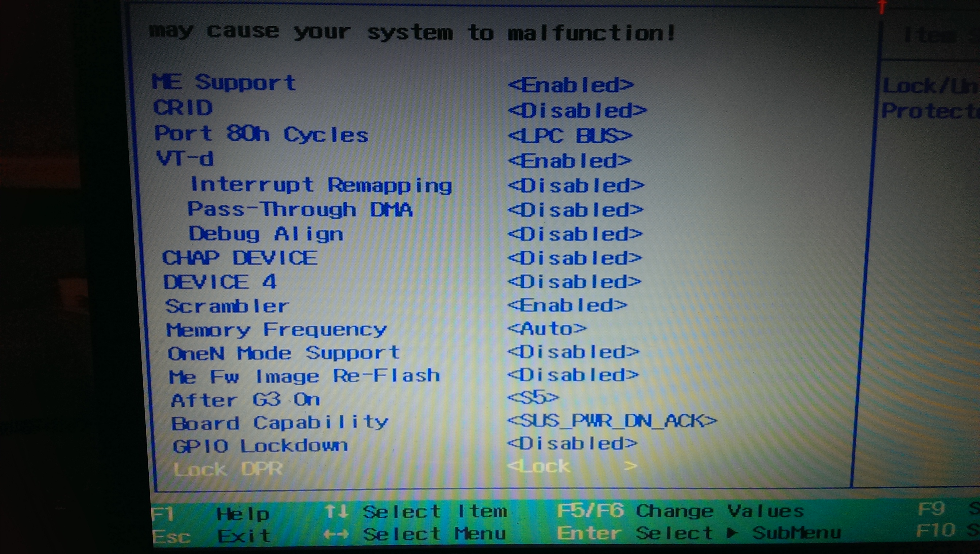Viewport: 980px width, 554px height.
Task: Open the Board Capability SUS_PWR_DN_ACK option
Action: [x=612, y=421]
